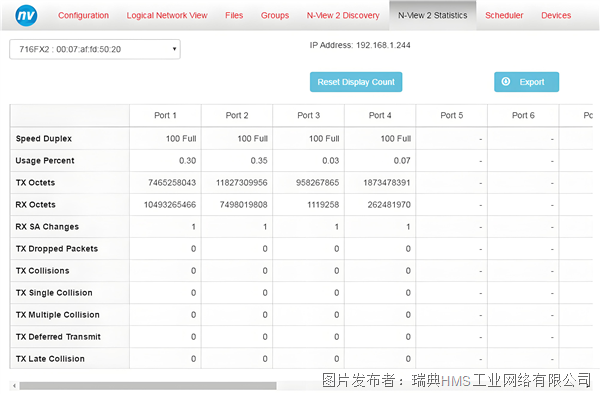Click Port 2 RX SA Changes value
The height and width of the screenshot is (394, 600).
pos(265,226)
